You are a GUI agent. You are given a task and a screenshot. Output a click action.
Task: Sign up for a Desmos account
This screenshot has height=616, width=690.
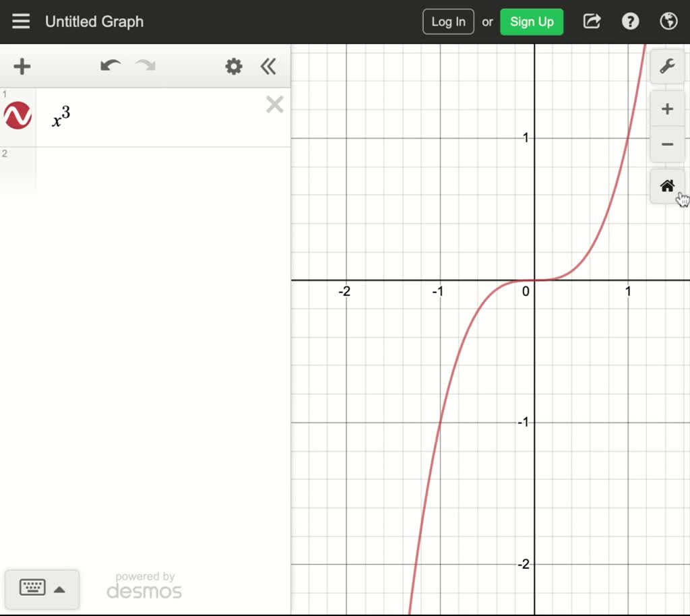(532, 21)
